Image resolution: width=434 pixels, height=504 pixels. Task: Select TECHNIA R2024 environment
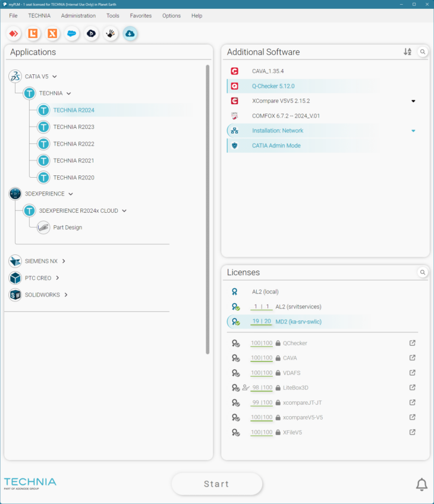(74, 111)
